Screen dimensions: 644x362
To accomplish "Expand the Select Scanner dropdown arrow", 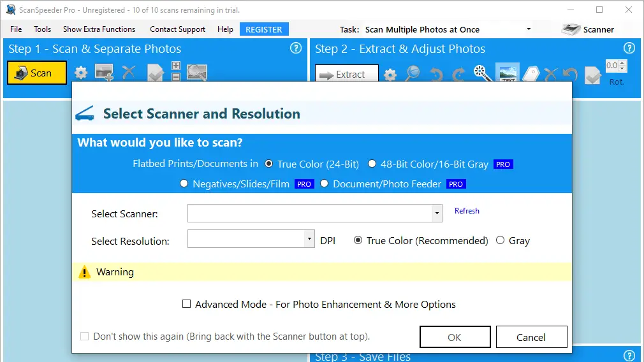I will [437, 213].
